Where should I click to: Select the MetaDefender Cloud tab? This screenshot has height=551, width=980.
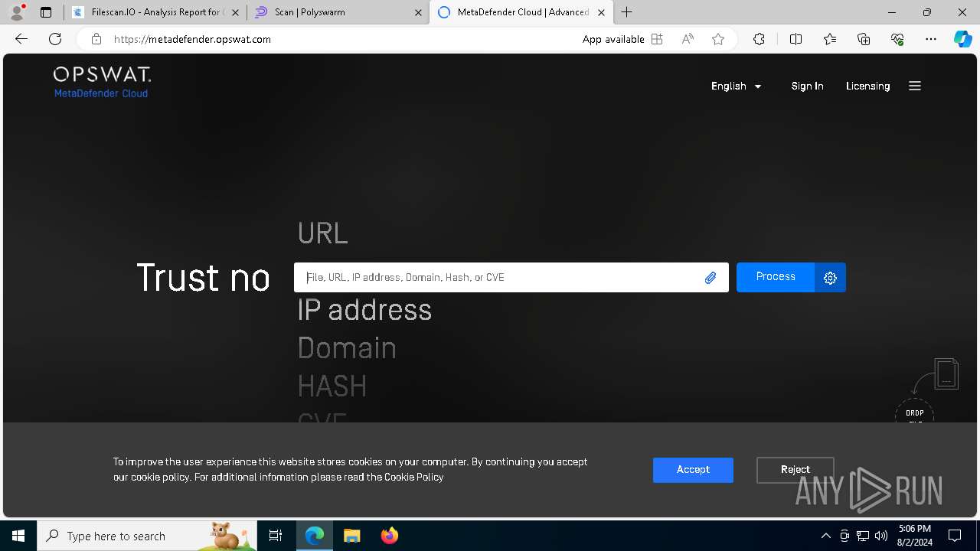521,12
